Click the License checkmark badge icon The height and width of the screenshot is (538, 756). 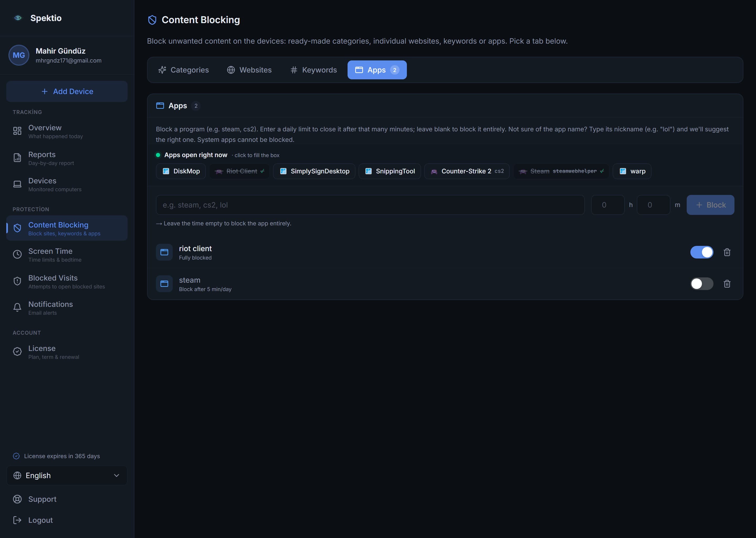[17, 351]
